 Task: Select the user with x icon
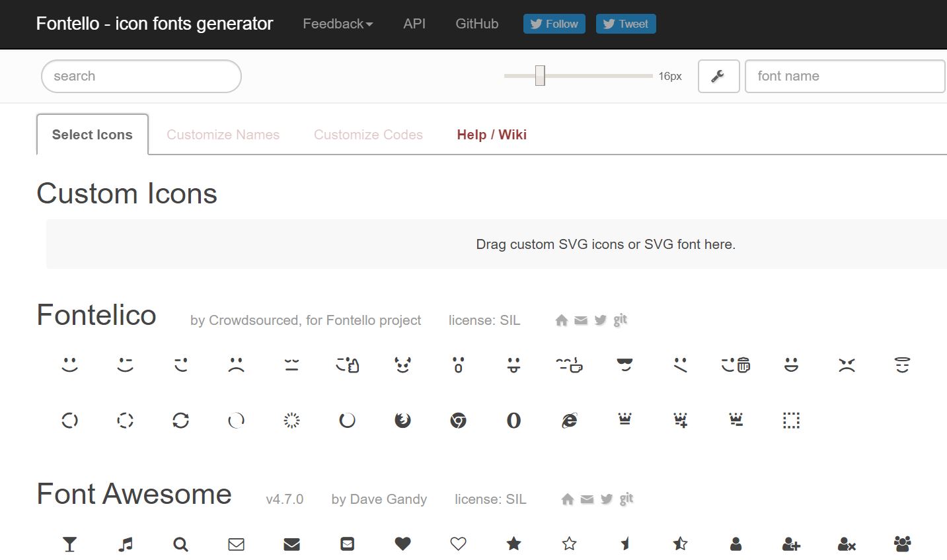pyautogui.click(x=847, y=544)
